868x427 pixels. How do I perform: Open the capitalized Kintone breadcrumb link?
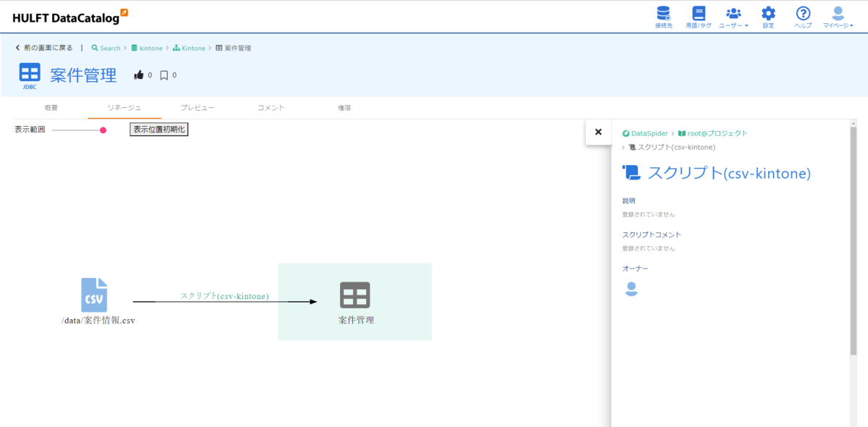(x=189, y=48)
